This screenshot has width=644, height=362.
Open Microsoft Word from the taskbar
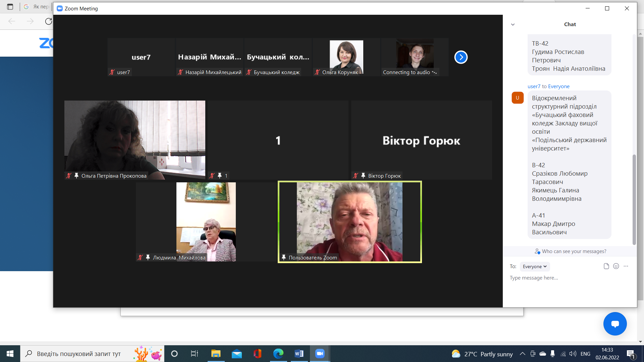(x=299, y=354)
